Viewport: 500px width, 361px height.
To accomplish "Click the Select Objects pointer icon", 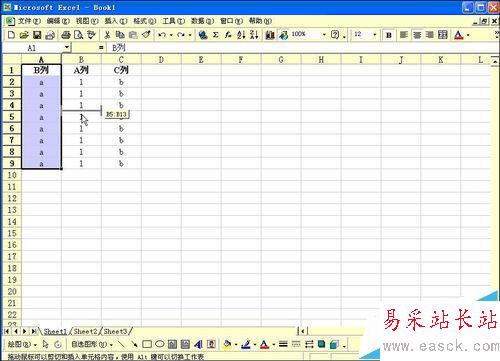I will (45, 344).
